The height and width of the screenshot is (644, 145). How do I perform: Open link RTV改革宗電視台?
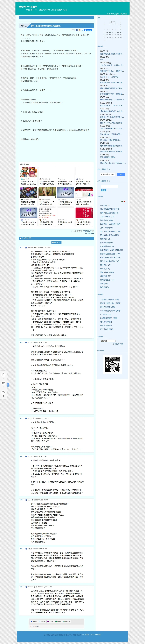107,329
